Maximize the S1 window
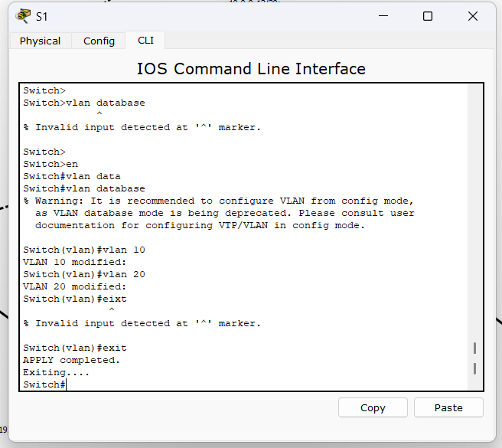502x448 pixels. pyautogui.click(x=428, y=16)
